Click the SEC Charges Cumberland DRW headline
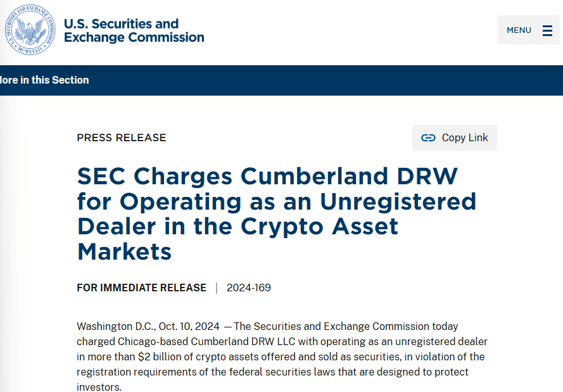Image resolution: width=563 pixels, height=392 pixels. tap(277, 213)
